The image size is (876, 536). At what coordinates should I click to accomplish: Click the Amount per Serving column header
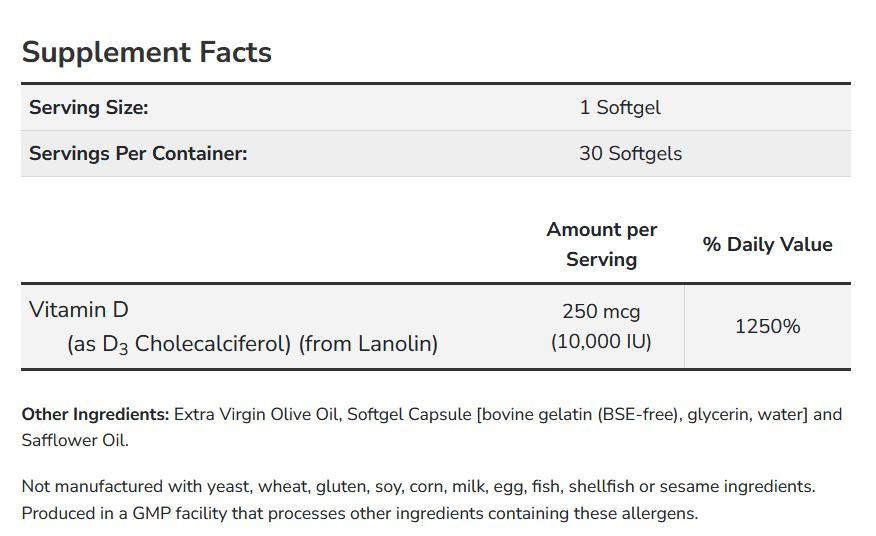(x=601, y=244)
